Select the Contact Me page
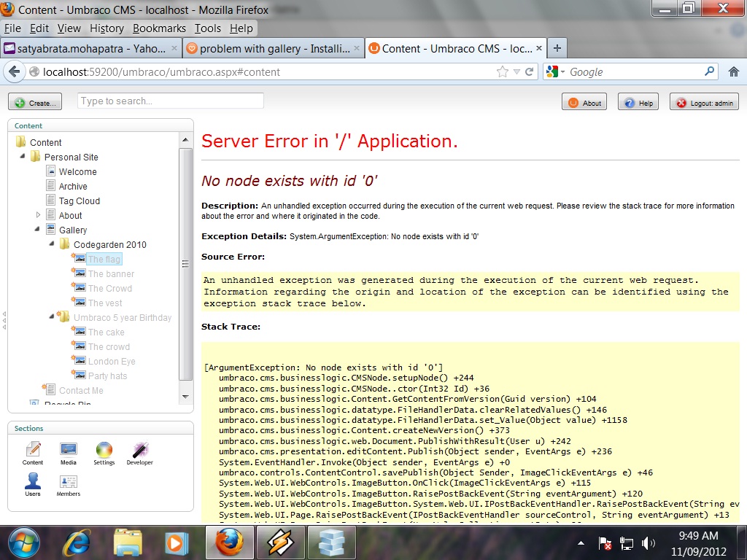Image resolution: width=747 pixels, height=560 pixels. (x=81, y=391)
